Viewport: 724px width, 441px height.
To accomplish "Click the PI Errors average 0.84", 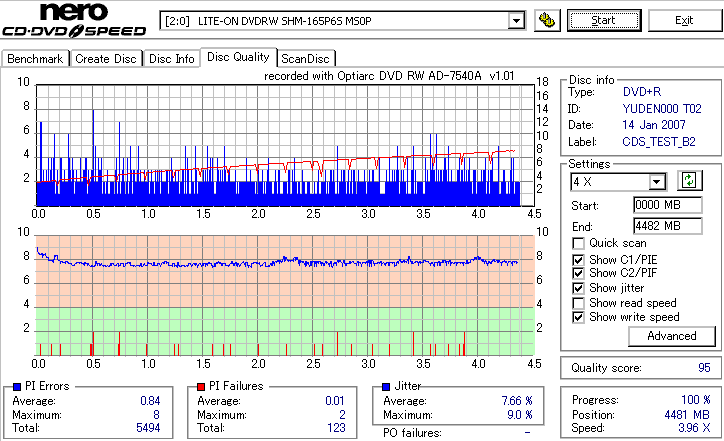I will 150,401.
